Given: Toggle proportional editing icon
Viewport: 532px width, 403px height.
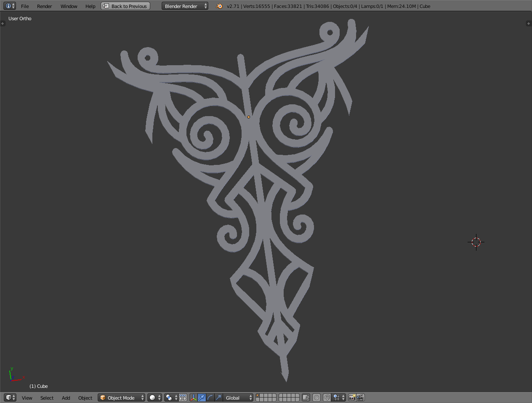Looking at the screenshot, I should [317, 398].
